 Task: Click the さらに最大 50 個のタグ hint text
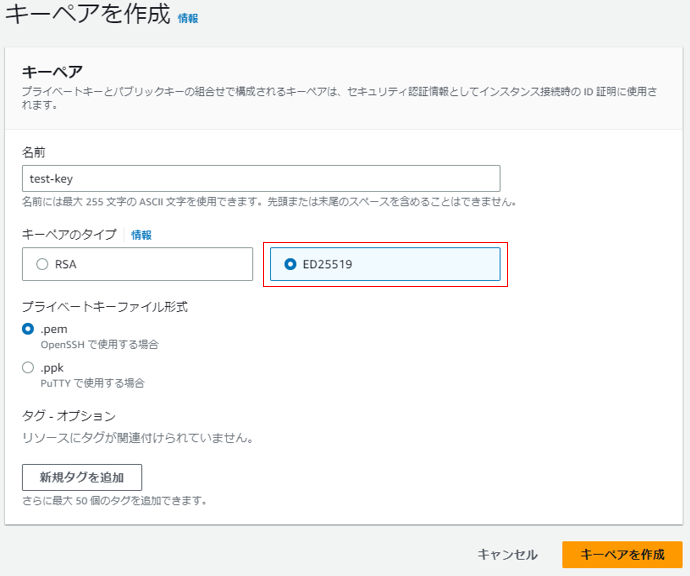114,501
